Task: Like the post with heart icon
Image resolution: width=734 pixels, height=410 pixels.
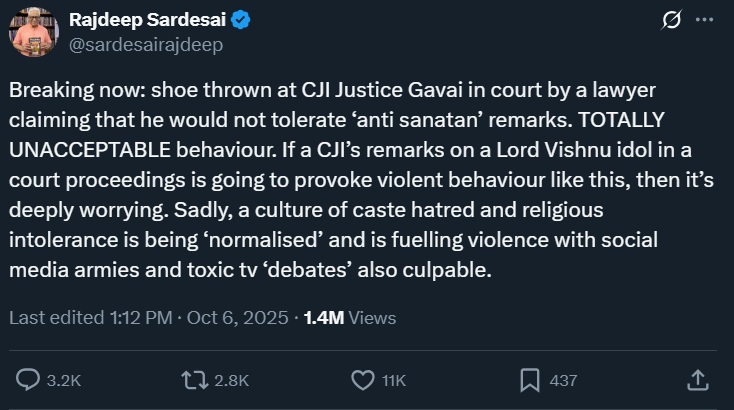Action: point(363,380)
